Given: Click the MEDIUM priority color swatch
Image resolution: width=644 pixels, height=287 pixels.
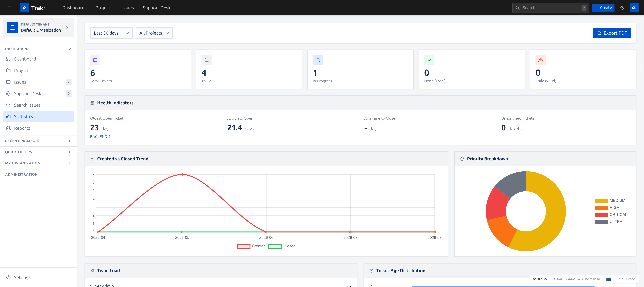Looking at the screenshot, I should [601, 201].
